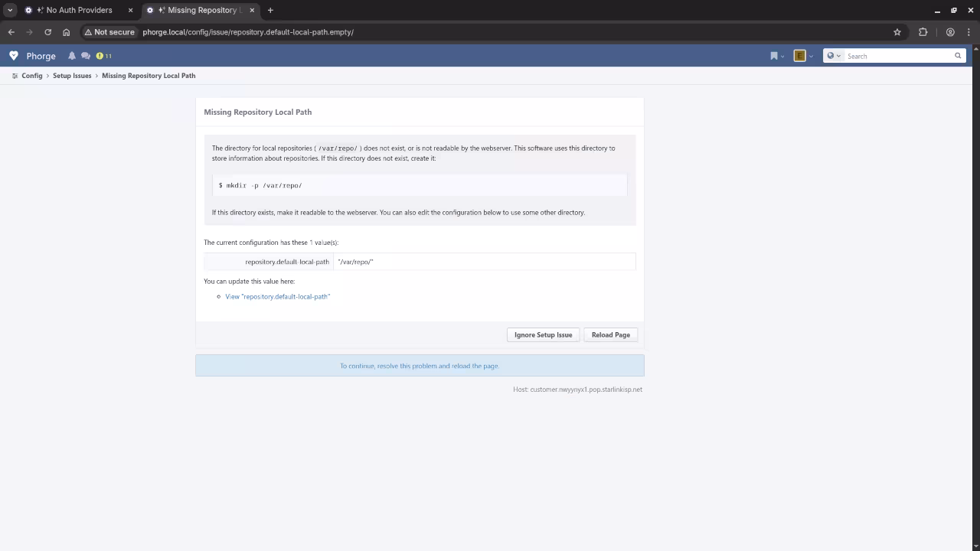Open the notifications bell

click(x=72, y=56)
